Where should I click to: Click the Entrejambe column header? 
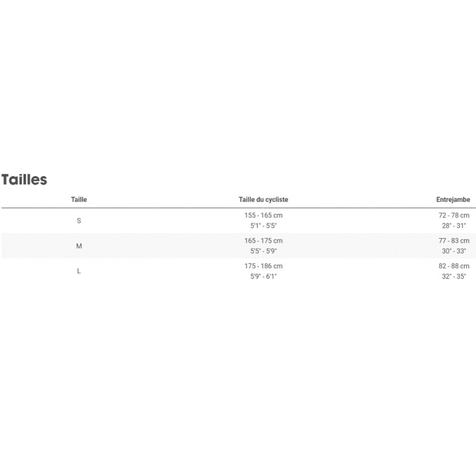(453, 200)
